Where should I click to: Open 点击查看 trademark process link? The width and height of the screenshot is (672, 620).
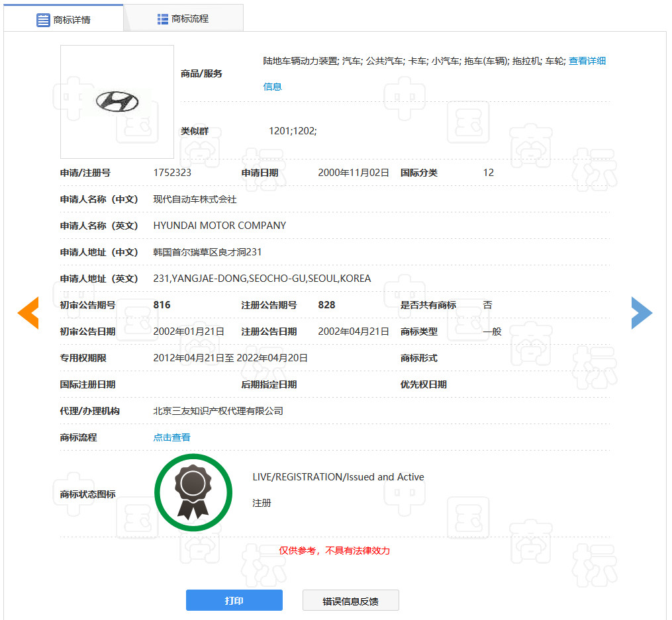tap(172, 437)
